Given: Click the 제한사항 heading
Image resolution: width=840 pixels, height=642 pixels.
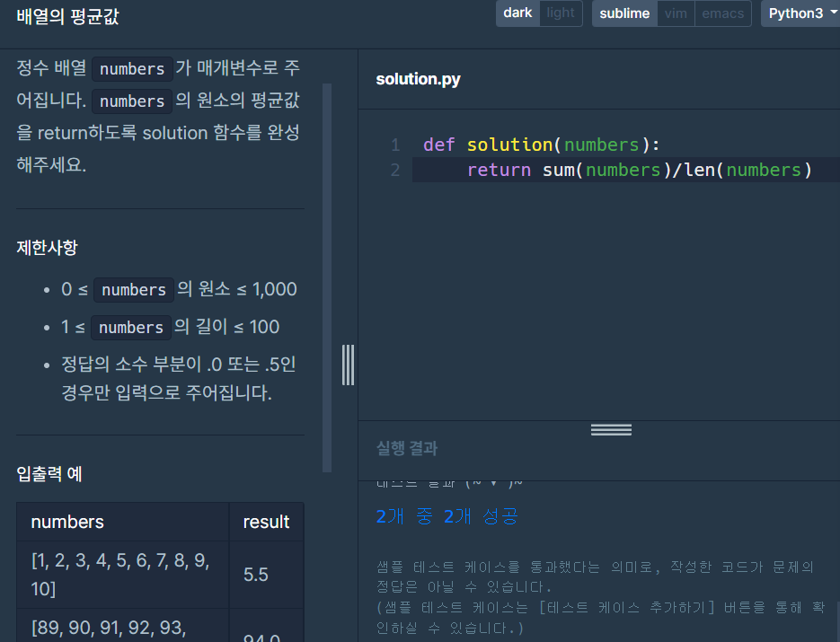Looking at the screenshot, I should [x=47, y=248].
